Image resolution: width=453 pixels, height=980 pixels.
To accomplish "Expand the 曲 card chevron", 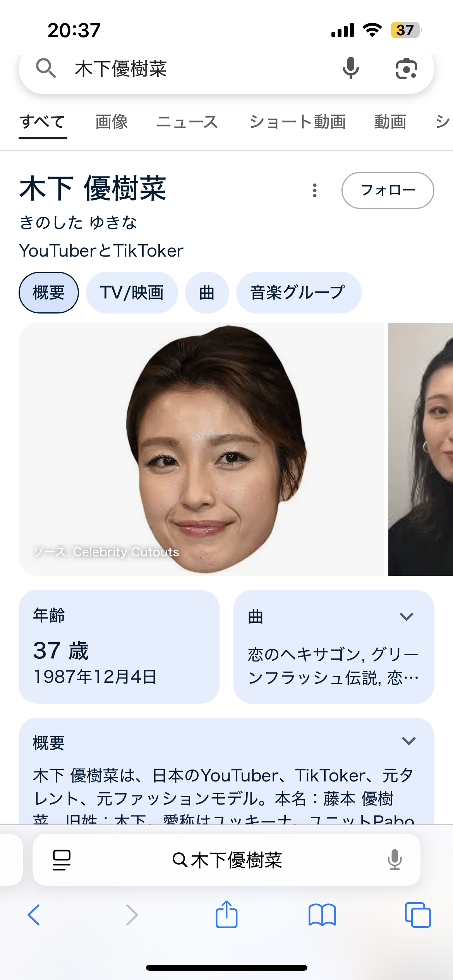I will pos(407,617).
